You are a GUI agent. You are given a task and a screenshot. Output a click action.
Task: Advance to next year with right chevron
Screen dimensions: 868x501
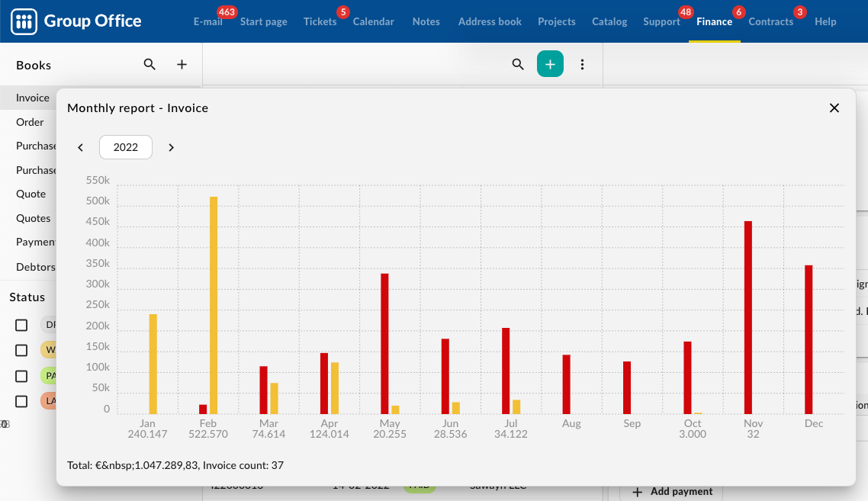pyautogui.click(x=171, y=147)
